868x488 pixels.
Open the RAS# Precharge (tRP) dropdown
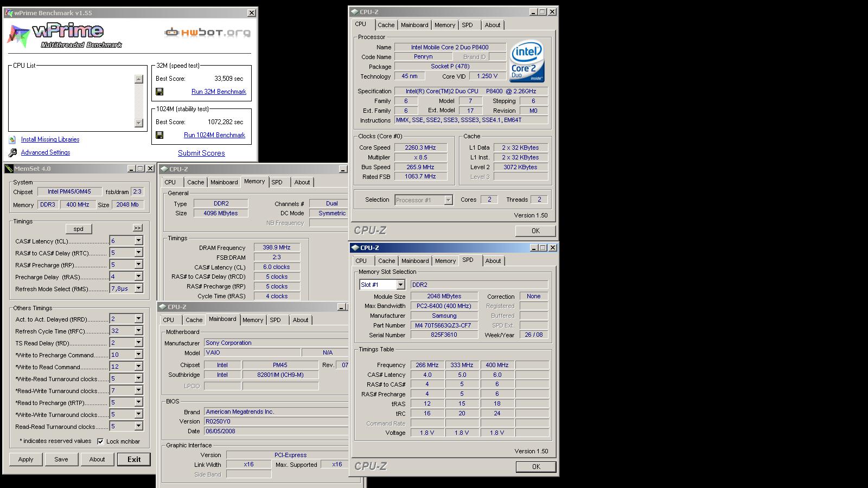pos(138,265)
